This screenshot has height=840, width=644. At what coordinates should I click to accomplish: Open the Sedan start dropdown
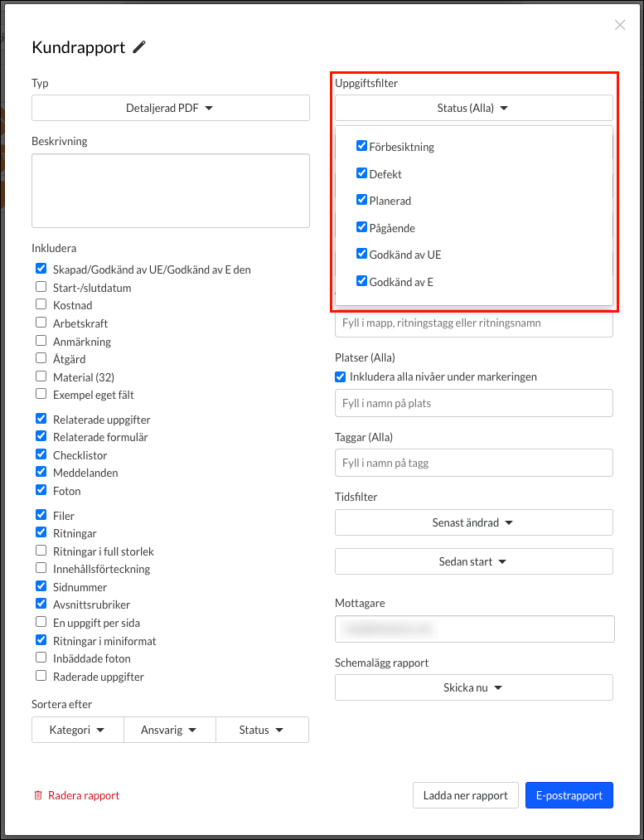(x=473, y=561)
